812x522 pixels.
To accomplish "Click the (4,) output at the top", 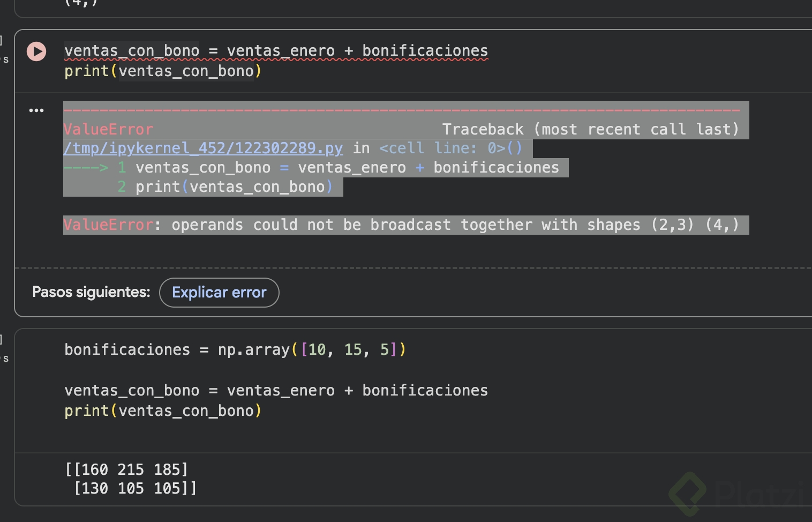I will pyautogui.click(x=80, y=3).
